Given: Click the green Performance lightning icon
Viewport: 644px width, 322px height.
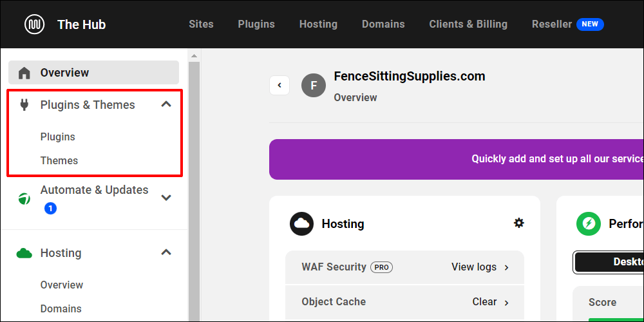Looking at the screenshot, I should click(589, 224).
